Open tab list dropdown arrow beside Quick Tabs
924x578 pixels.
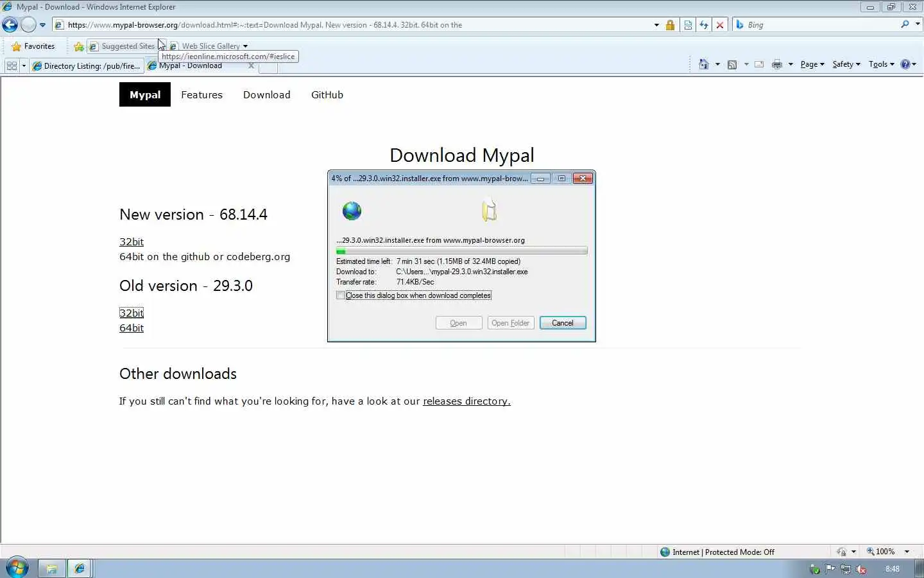(24, 66)
